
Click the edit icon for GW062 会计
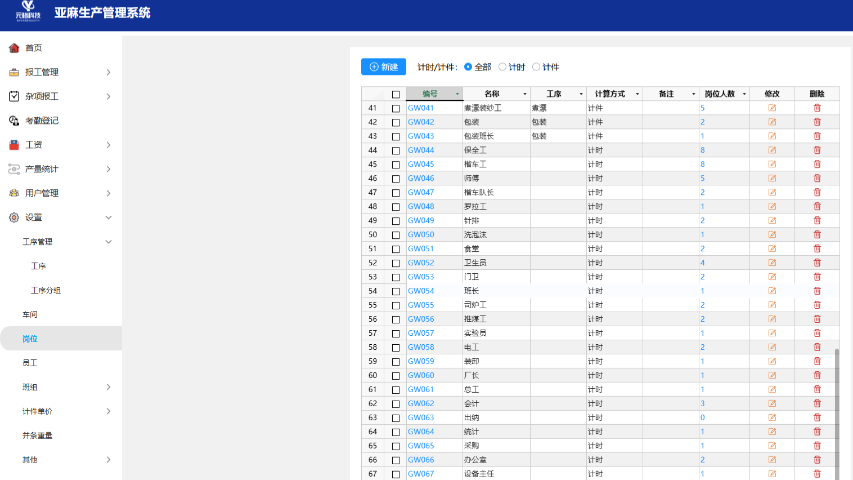(x=771, y=403)
